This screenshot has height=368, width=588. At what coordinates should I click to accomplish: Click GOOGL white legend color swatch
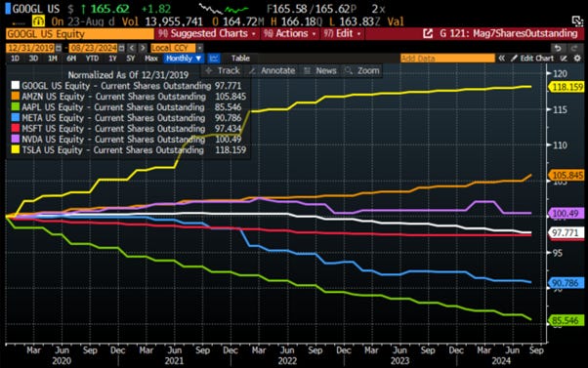click(16, 86)
